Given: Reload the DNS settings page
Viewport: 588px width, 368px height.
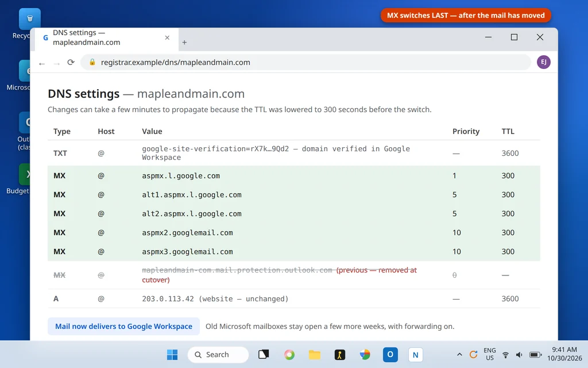Looking at the screenshot, I should (x=71, y=62).
